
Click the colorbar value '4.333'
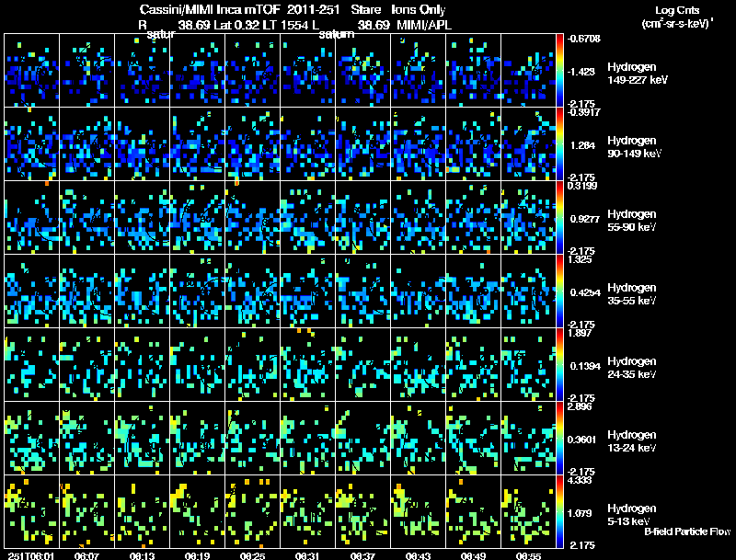point(580,480)
